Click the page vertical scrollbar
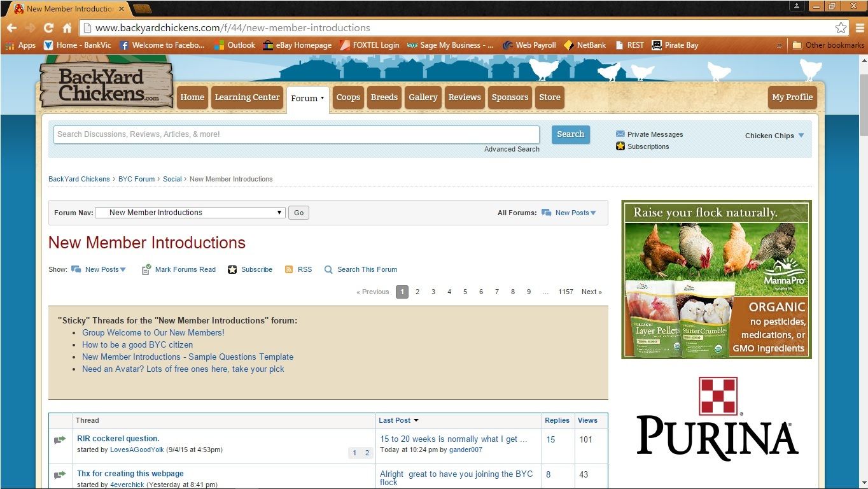This screenshot has width=868, height=489. point(863,255)
